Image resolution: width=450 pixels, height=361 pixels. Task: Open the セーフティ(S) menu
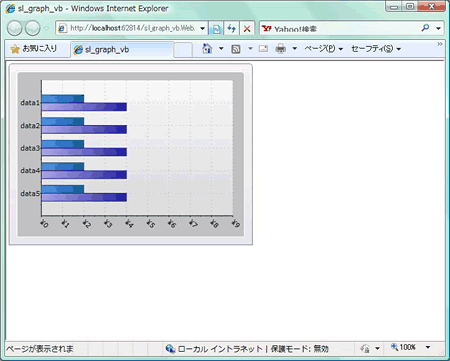[376, 49]
